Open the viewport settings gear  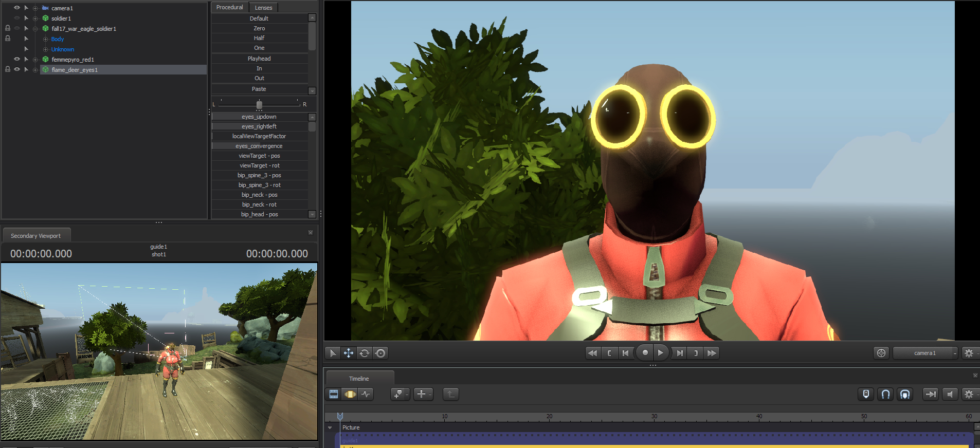969,353
